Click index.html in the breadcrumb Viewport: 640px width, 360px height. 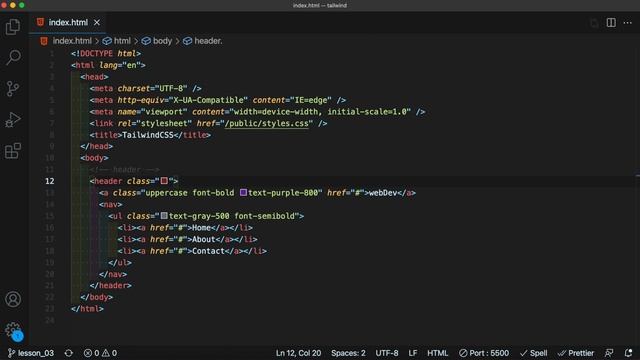pos(72,41)
